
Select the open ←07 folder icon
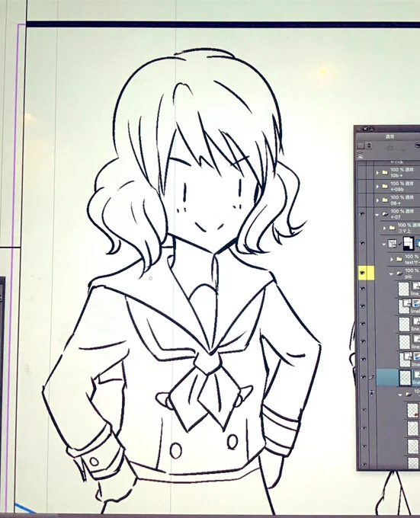tap(385, 214)
